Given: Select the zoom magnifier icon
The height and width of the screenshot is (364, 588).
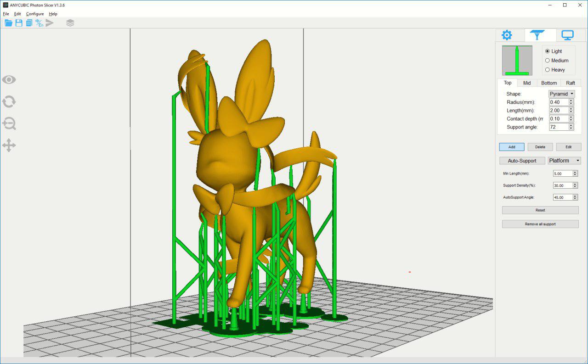Looking at the screenshot, I should point(9,123).
